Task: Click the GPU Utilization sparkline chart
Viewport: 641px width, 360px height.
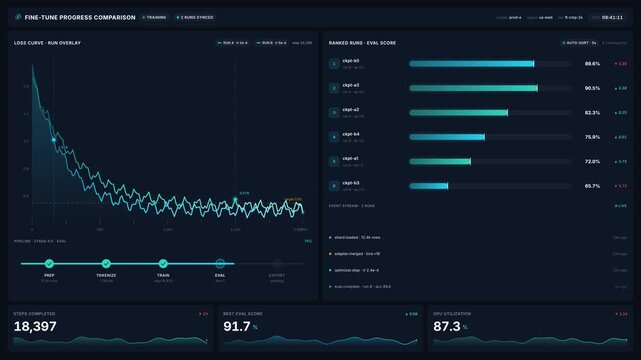Action: (530, 340)
